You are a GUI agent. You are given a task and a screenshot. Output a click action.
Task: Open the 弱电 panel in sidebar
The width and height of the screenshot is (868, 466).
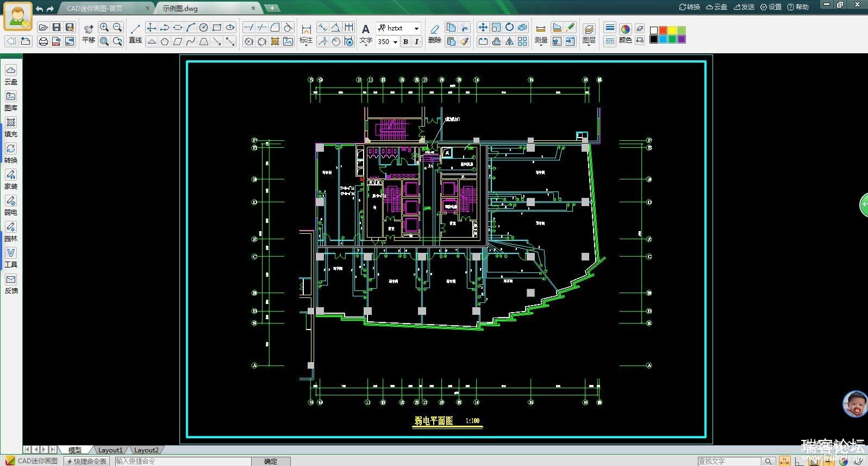[x=11, y=206]
